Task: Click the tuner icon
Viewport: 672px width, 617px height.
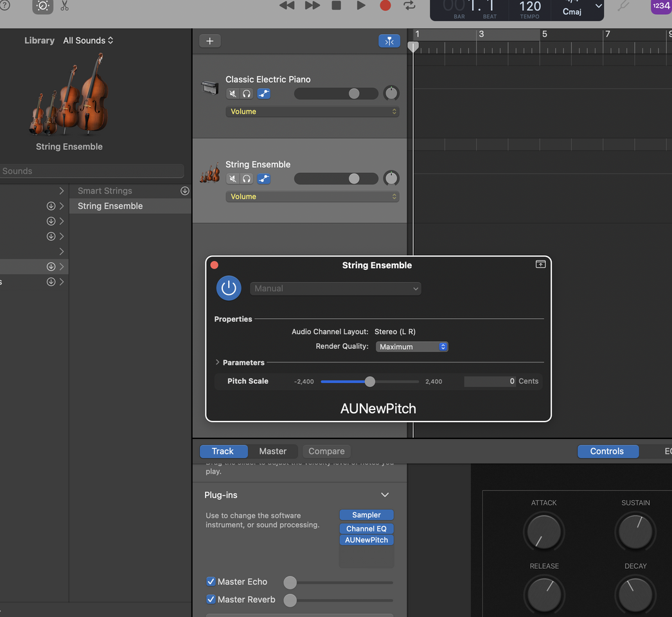Action: coord(623,6)
